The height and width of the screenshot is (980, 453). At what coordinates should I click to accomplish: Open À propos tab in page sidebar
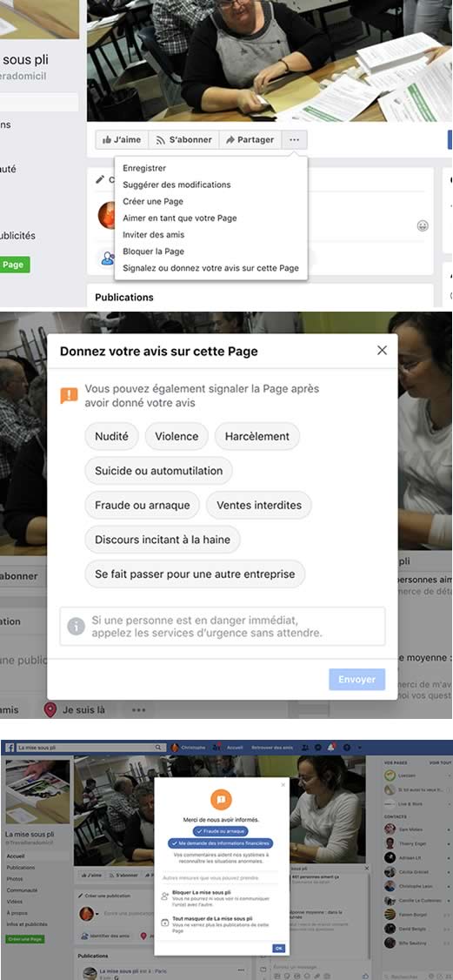(x=17, y=913)
